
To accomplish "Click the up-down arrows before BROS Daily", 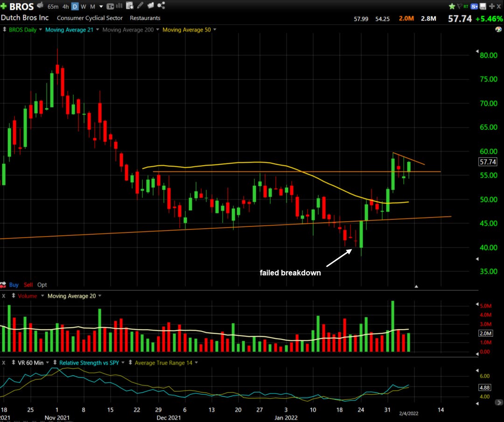I will click(5, 29).
